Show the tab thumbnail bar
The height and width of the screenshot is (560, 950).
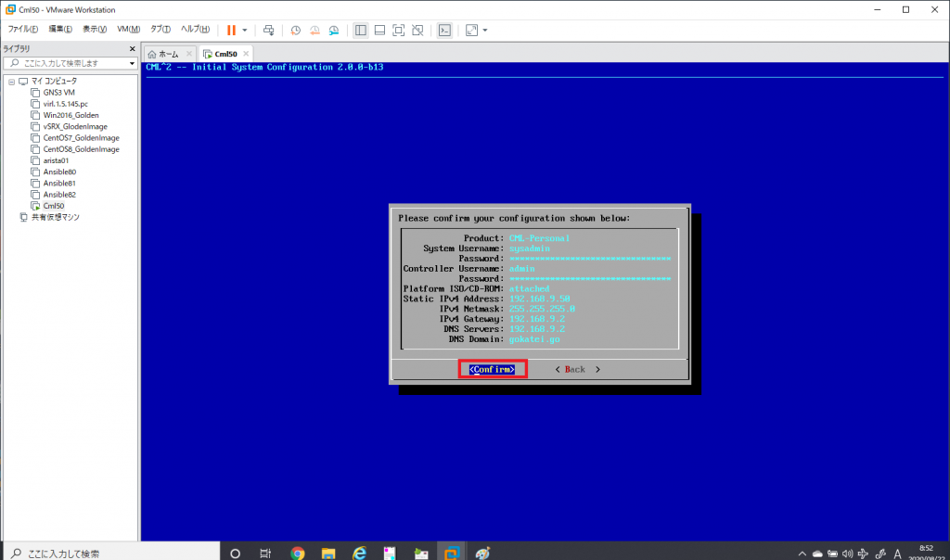(379, 30)
